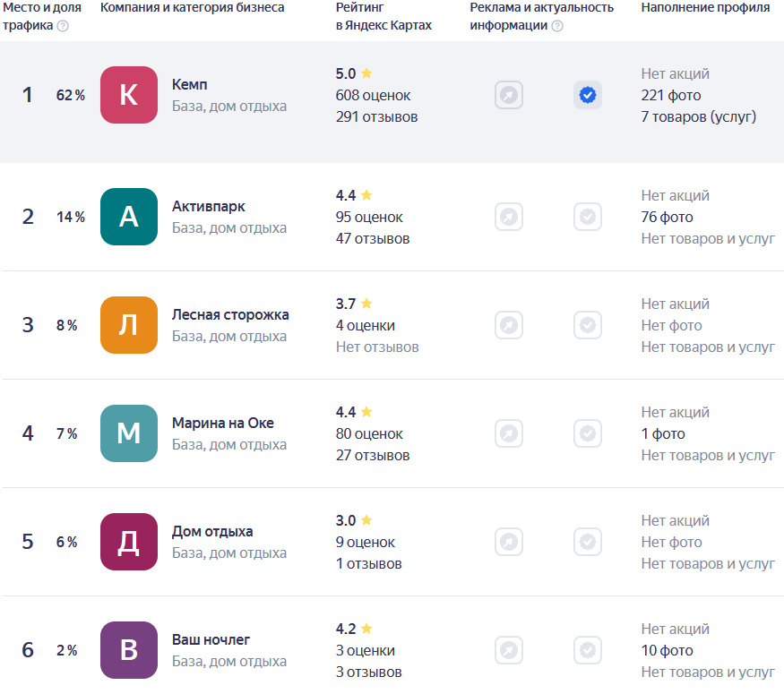Viewport: 784px width, 694px height.
Task: Click 'Нет отзывов' for Лесная сторожка
Action: coord(377,347)
